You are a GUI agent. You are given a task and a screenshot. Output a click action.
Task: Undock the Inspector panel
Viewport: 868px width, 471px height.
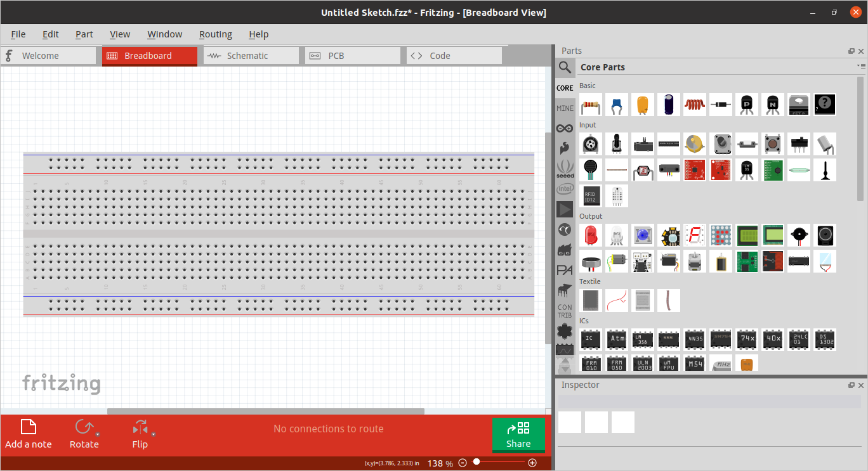point(852,385)
